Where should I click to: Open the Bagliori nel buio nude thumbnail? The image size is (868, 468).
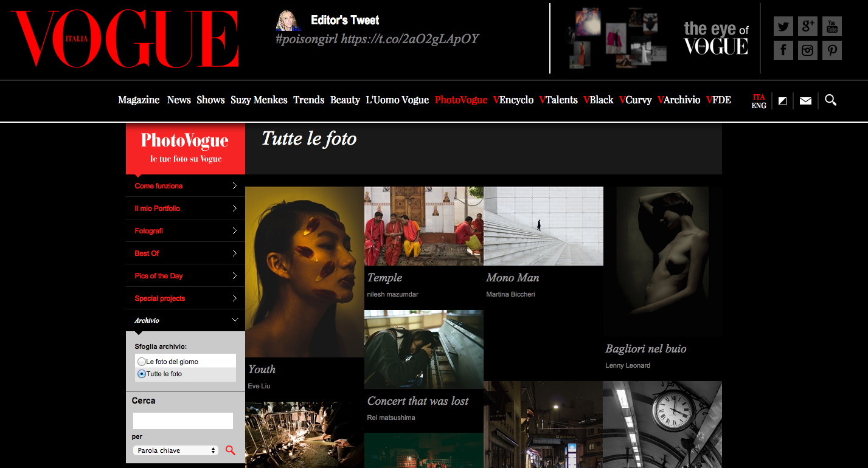[x=662, y=262]
